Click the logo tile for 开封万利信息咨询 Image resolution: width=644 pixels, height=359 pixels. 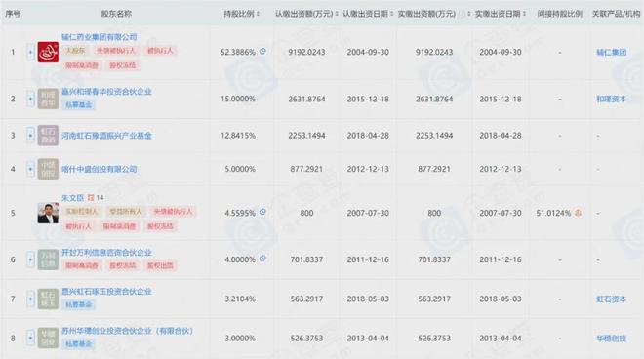(48, 259)
